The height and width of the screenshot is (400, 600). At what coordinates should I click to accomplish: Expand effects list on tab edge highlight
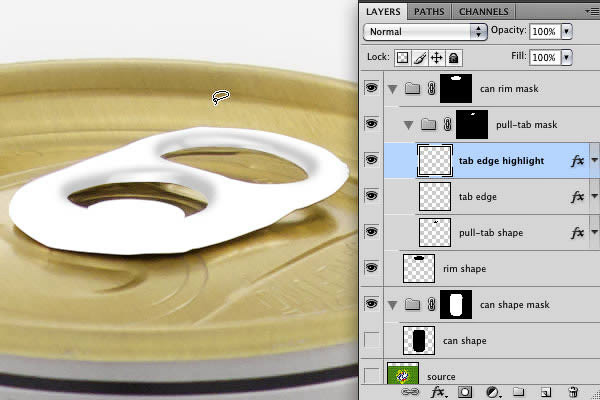[x=594, y=161]
